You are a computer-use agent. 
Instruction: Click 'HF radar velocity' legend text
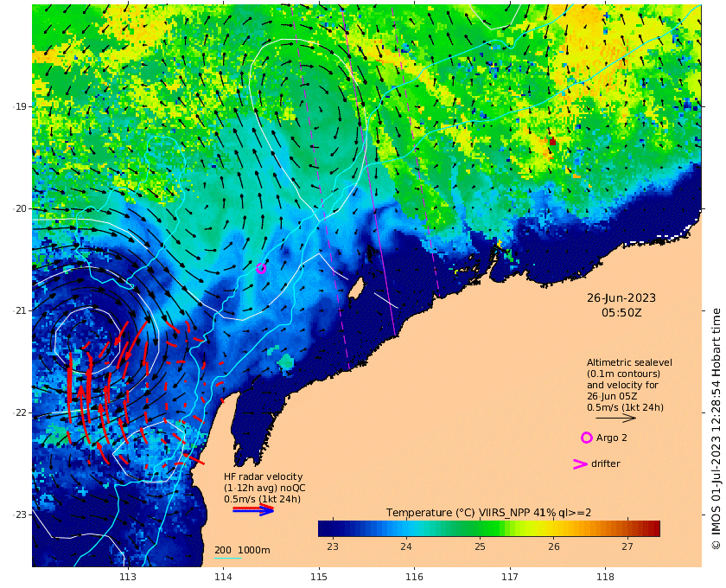(x=263, y=476)
